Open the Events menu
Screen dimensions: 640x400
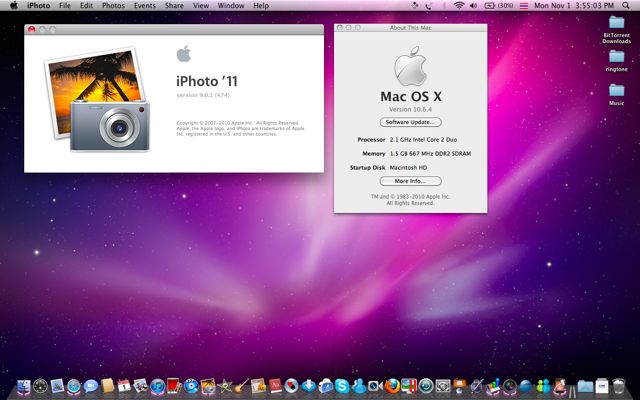(145, 6)
